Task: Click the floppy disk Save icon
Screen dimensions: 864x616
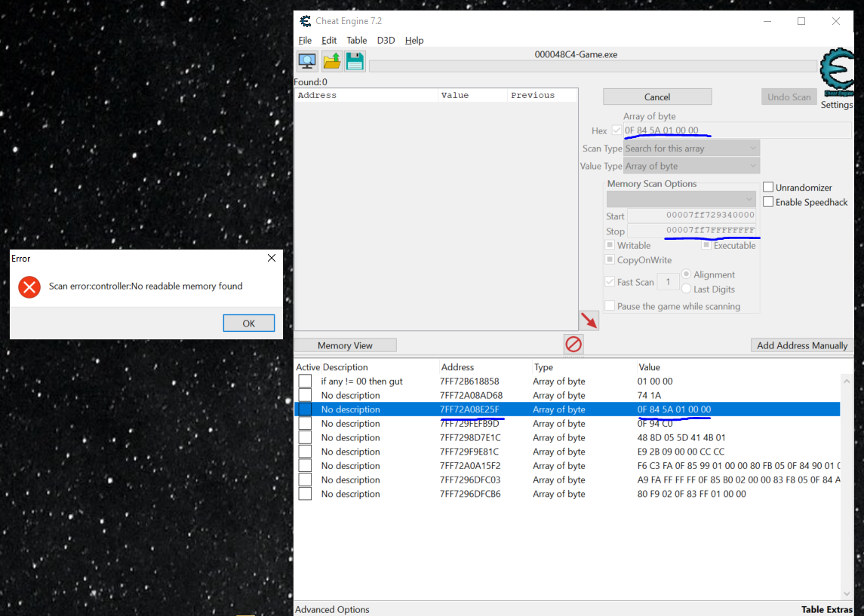Action: [x=355, y=61]
